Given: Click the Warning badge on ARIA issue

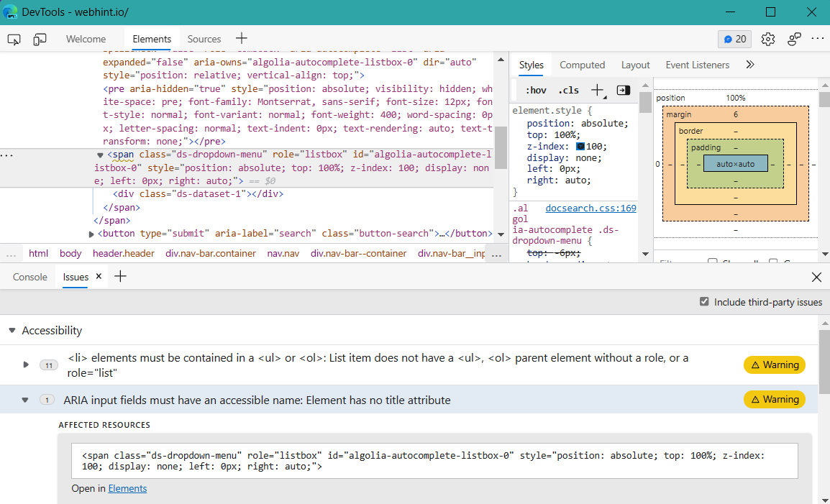Looking at the screenshot, I should click(x=775, y=400).
